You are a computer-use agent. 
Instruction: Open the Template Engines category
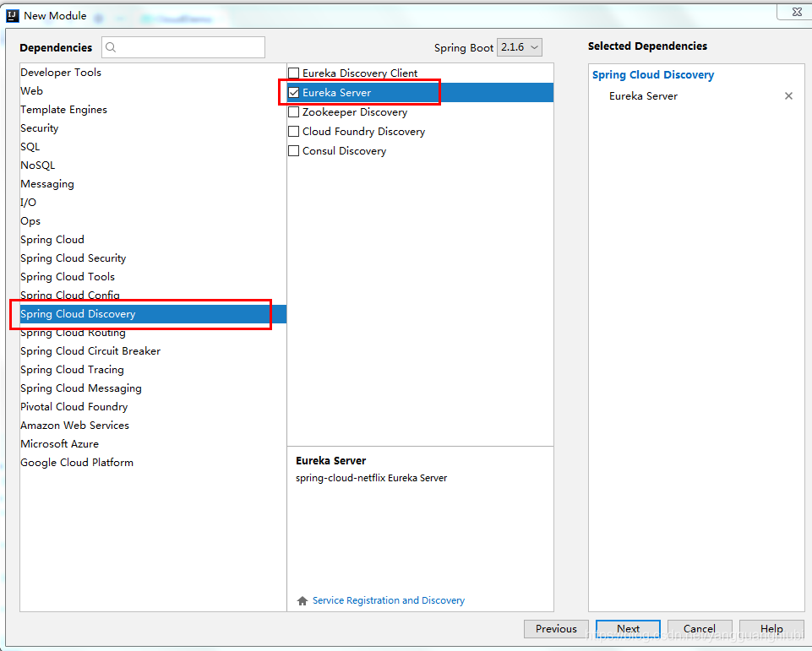[x=153, y=110]
